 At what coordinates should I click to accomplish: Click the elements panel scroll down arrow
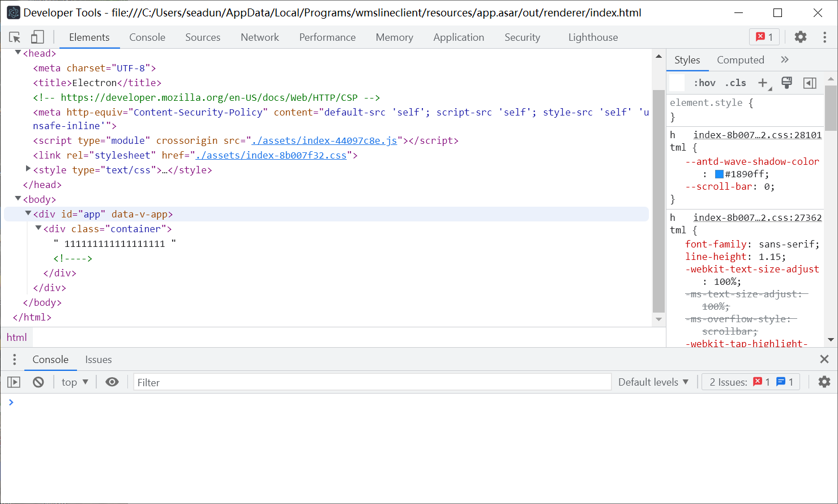(x=659, y=319)
